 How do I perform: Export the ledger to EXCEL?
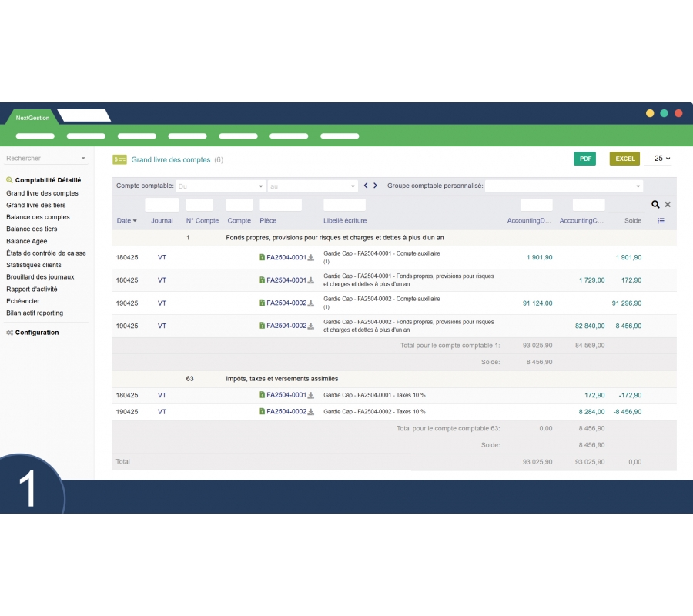tap(624, 159)
